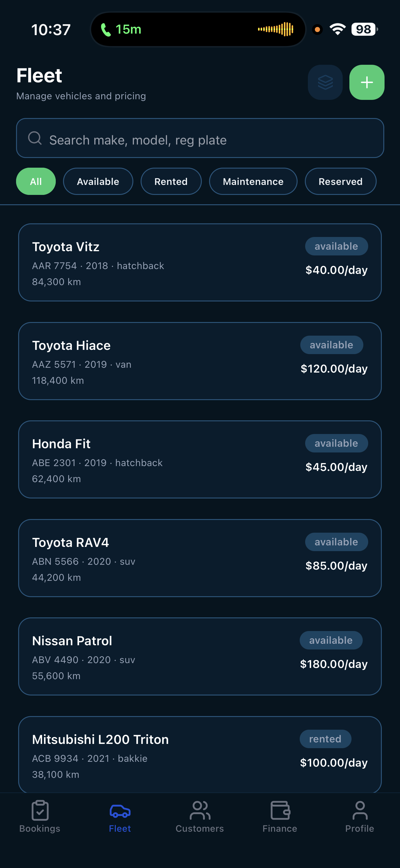Filter vehicles by Rented status
400x868 pixels.
point(171,181)
